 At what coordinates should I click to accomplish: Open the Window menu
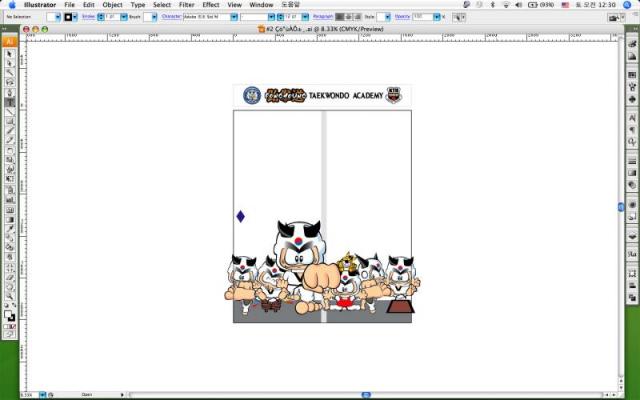(x=261, y=5)
